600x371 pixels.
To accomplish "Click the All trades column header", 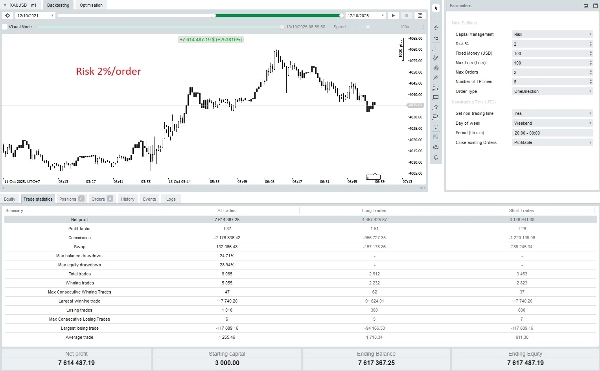I will [x=227, y=210].
